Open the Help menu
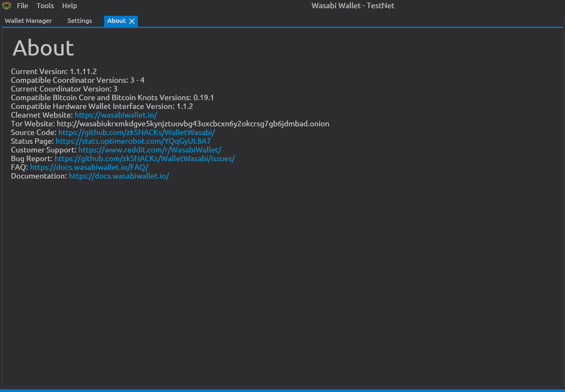565x392 pixels. tap(69, 5)
